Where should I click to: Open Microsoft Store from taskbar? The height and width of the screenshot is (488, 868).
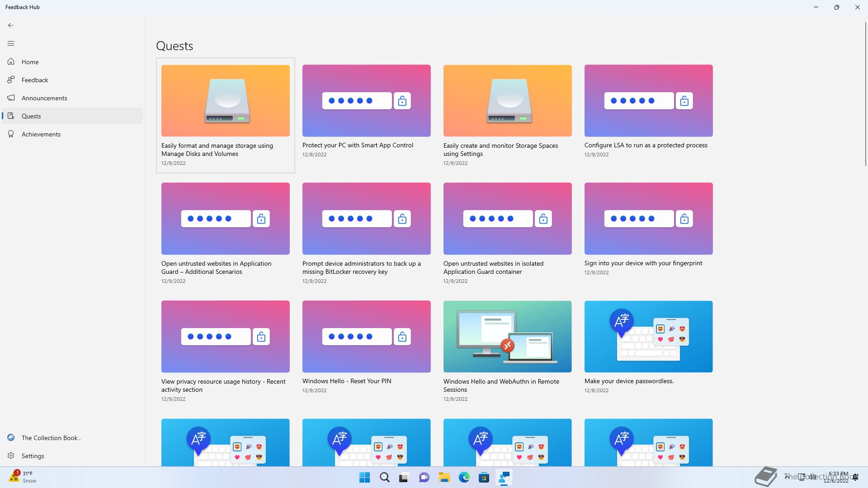point(484,478)
